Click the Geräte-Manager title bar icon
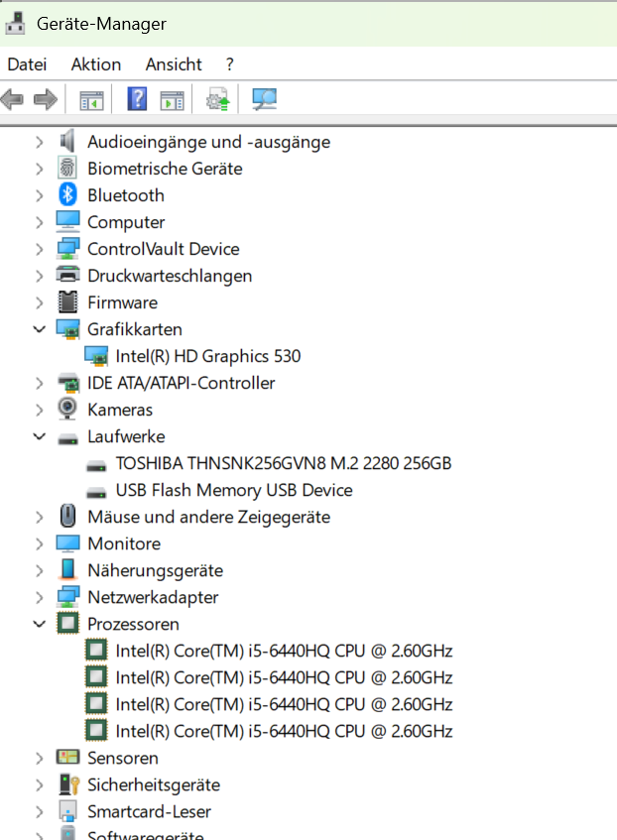This screenshot has height=840, width=617. coord(15,24)
